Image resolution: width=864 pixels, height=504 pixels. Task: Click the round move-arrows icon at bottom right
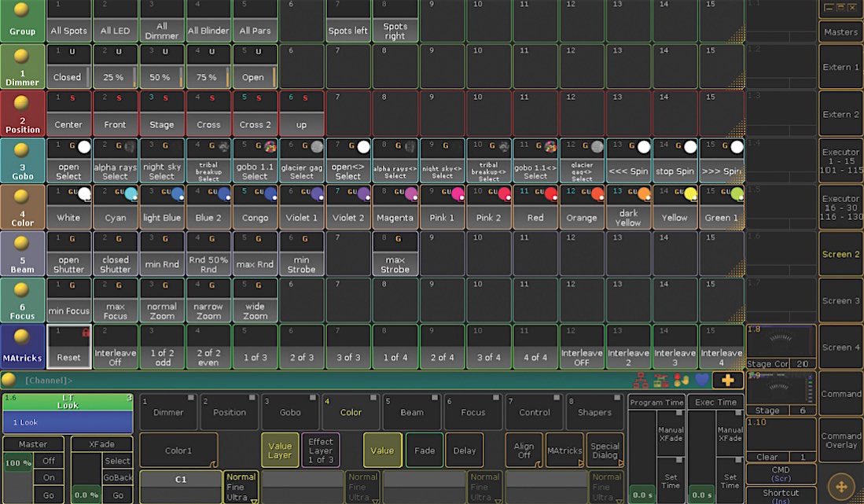841,487
